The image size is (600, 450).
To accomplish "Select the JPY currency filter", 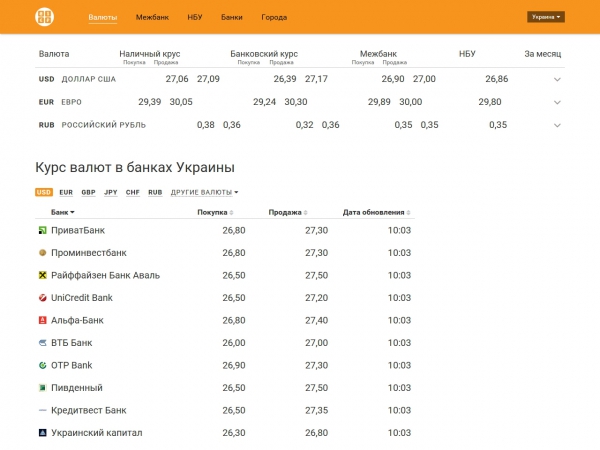I will (111, 192).
